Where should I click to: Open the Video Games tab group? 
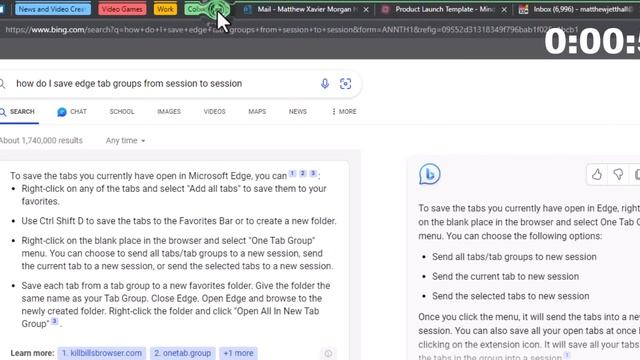(122, 9)
